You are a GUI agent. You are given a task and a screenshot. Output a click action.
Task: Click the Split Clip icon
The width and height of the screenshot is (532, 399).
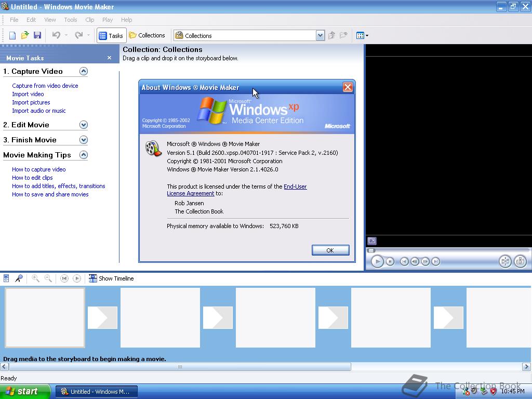[505, 262]
